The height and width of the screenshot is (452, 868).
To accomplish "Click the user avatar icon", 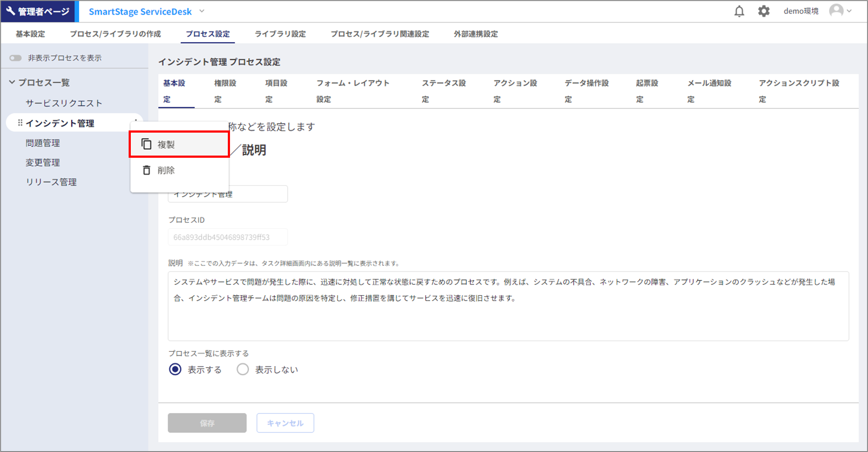I will click(x=836, y=11).
